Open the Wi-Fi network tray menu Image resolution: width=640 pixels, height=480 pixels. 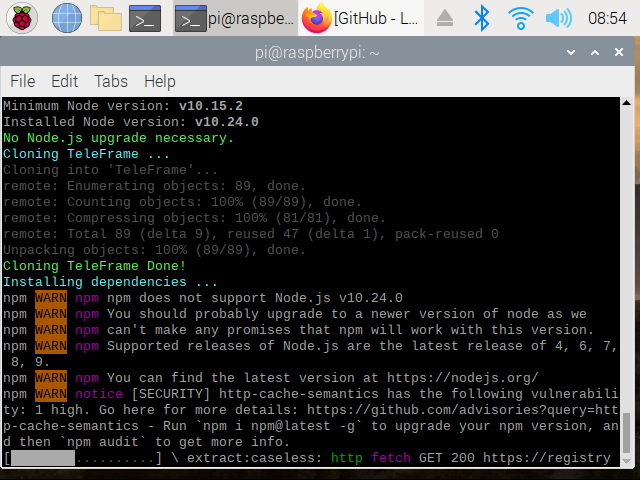click(520, 18)
